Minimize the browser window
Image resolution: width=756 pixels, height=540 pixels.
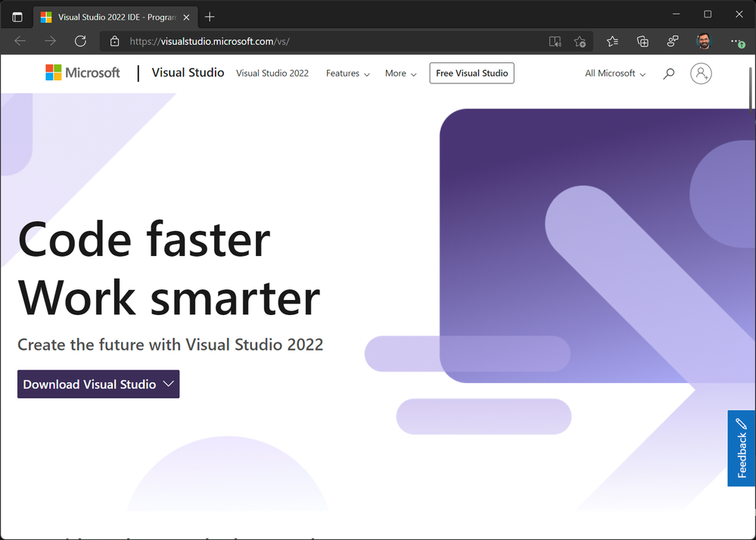point(677,14)
